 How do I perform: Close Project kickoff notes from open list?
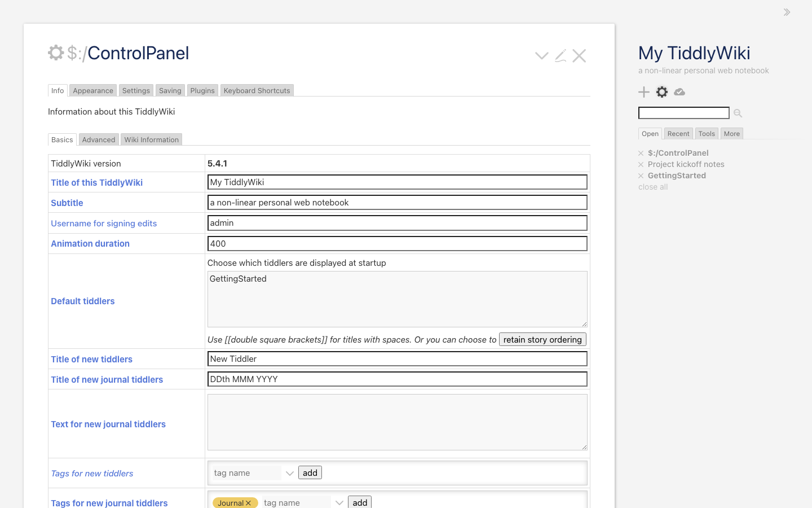coord(641,164)
